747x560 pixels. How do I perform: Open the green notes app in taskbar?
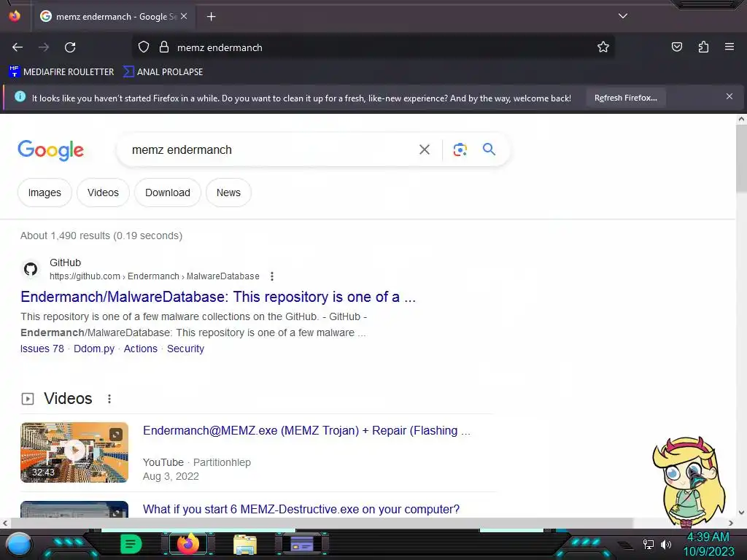(131, 544)
